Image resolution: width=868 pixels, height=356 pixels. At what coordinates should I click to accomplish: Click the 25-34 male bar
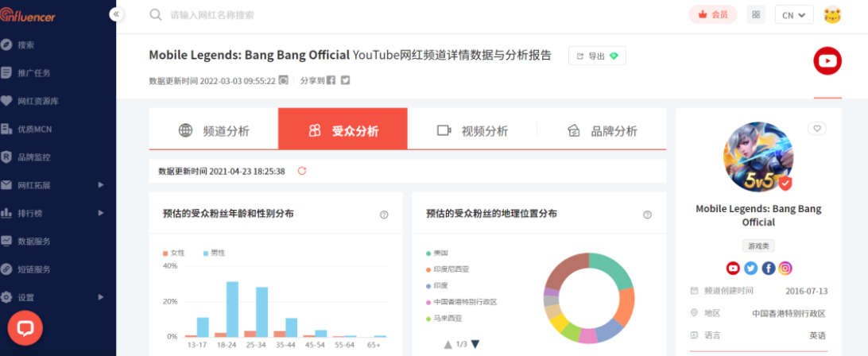pos(262,312)
